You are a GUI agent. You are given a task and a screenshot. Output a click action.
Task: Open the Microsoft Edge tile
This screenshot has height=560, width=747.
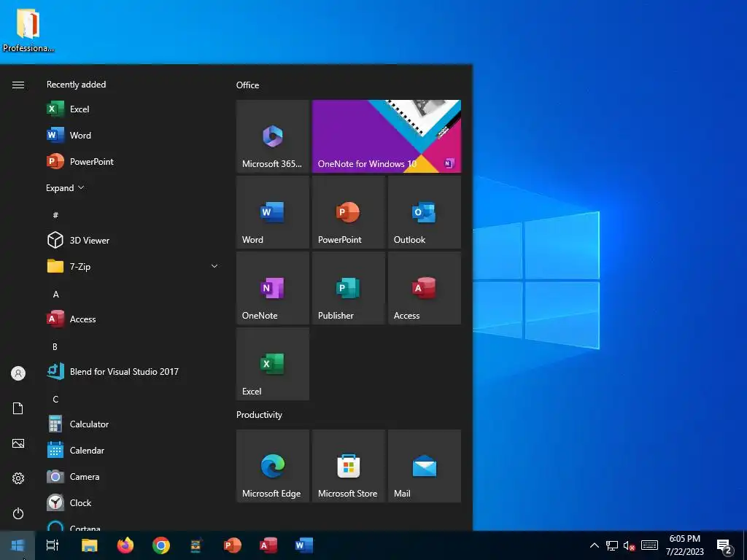(273, 466)
